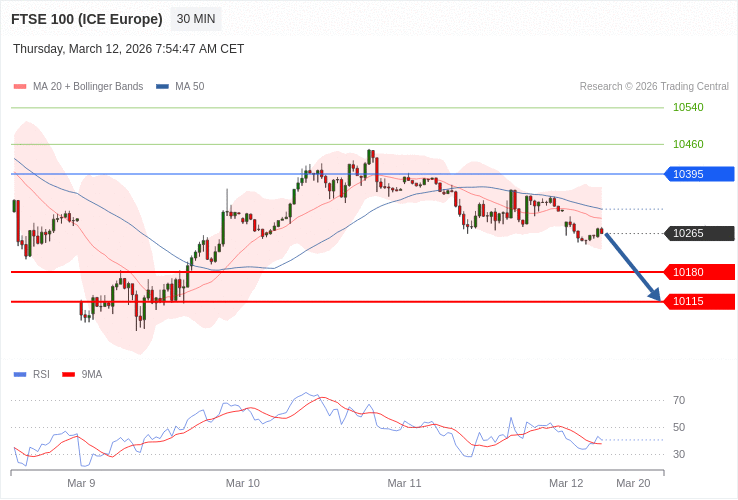Image resolution: width=738 pixels, height=500 pixels.
Task: Select the Mar 11 date label
Action: click(x=404, y=483)
